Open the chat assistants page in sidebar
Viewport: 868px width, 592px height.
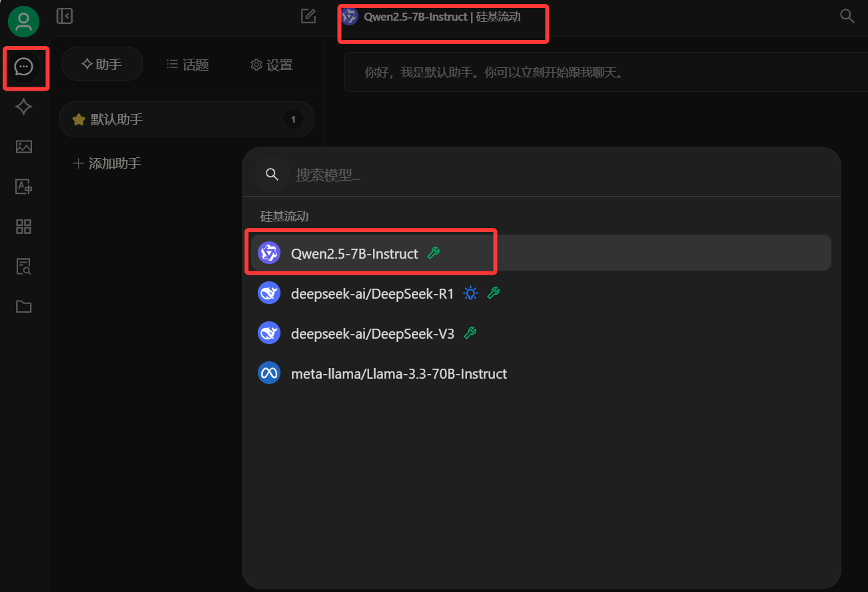[x=24, y=67]
